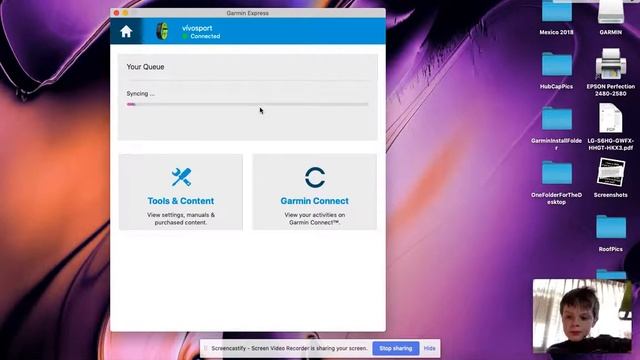Click the vivosport device name
640x360 pixels.
pos(197,28)
